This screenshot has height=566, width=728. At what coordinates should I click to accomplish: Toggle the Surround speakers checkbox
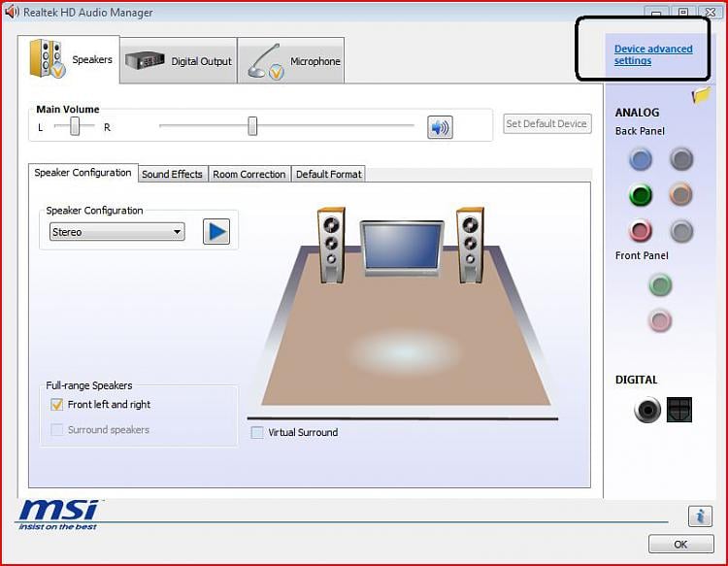click(x=56, y=429)
